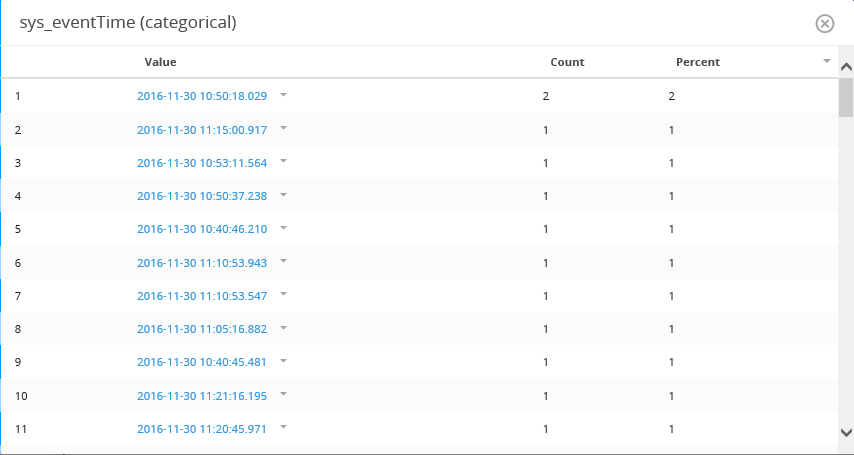Open link 2016-11-30 10:40:45.481

point(202,362)
